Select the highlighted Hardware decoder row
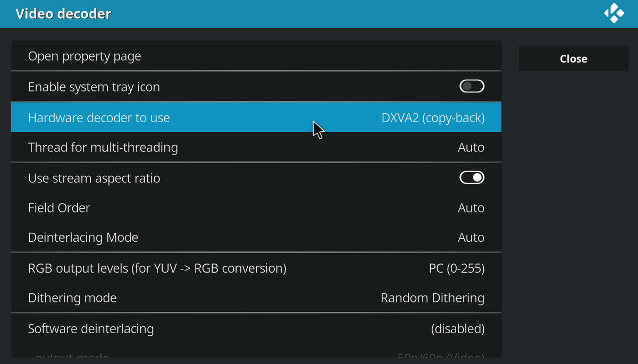Image resolution: width=638 pixels, height=364 pixels. point(255,117)
